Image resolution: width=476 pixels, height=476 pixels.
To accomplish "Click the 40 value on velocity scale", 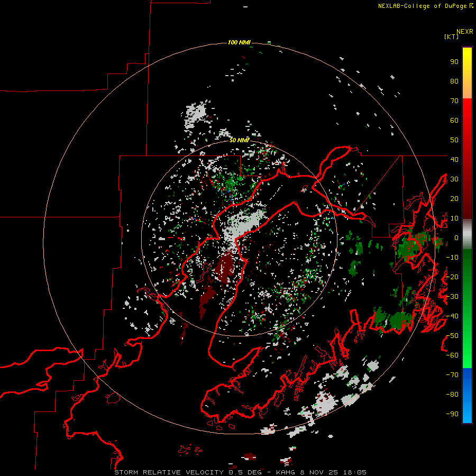I will pyautogui.click(x=454, y=159).
